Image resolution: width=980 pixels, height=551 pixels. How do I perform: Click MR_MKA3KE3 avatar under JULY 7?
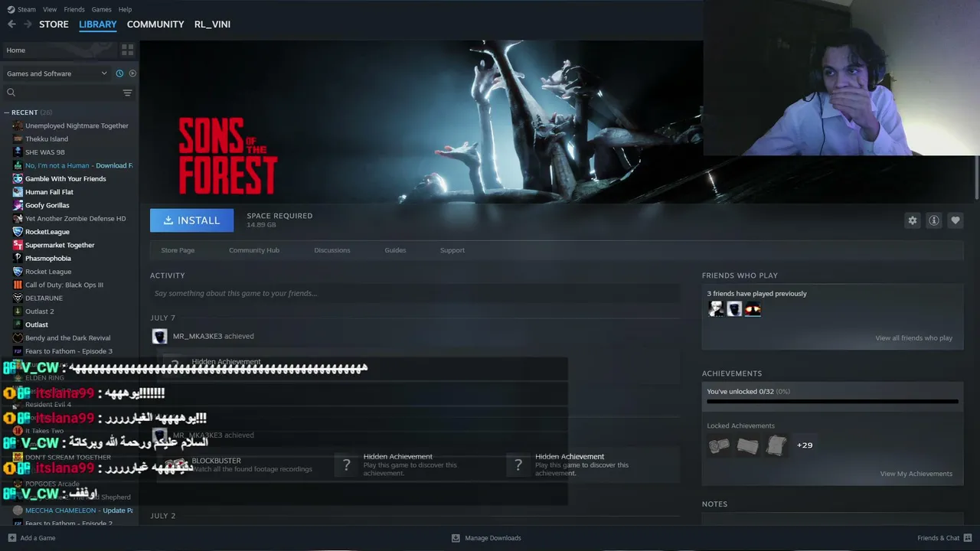[159, 337]
